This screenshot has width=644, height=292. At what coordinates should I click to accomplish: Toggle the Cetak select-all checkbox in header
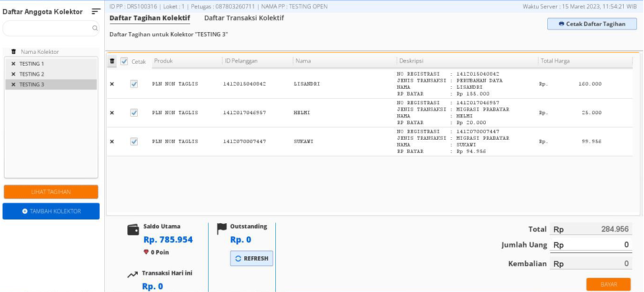pos(124,61)
